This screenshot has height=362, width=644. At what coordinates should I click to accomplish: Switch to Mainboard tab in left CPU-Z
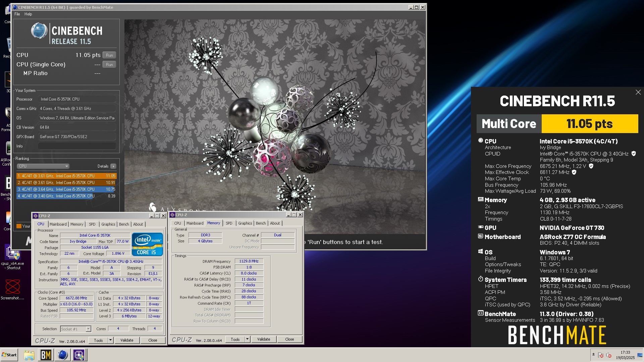pyautogui.click(x=58, y=224)
